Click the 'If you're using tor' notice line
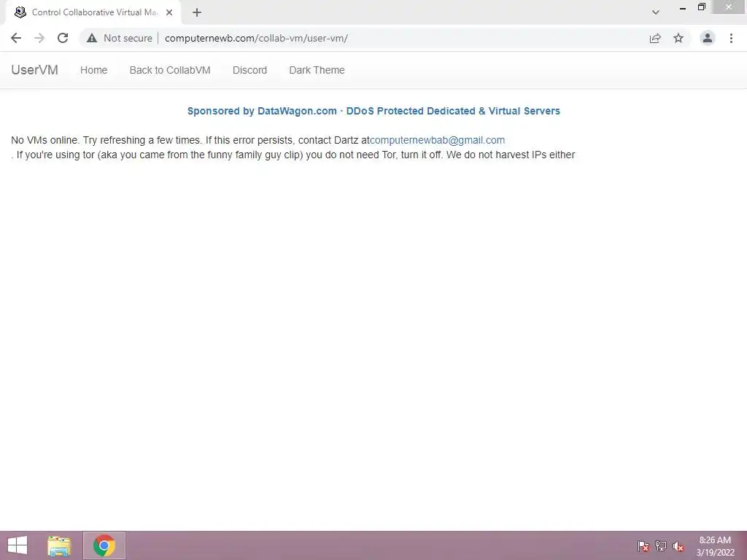747x560 pixels. pos(293,155)
